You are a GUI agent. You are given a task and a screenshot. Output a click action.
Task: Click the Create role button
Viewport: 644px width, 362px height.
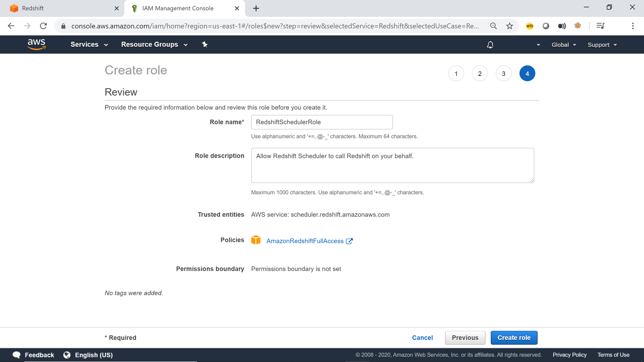(x=514, y=338)
